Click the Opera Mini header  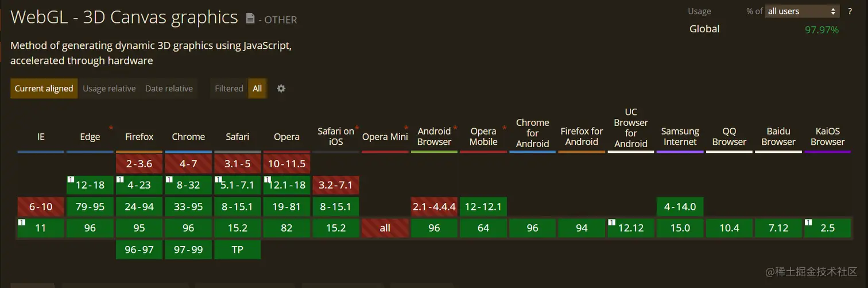tap(385, 137)
